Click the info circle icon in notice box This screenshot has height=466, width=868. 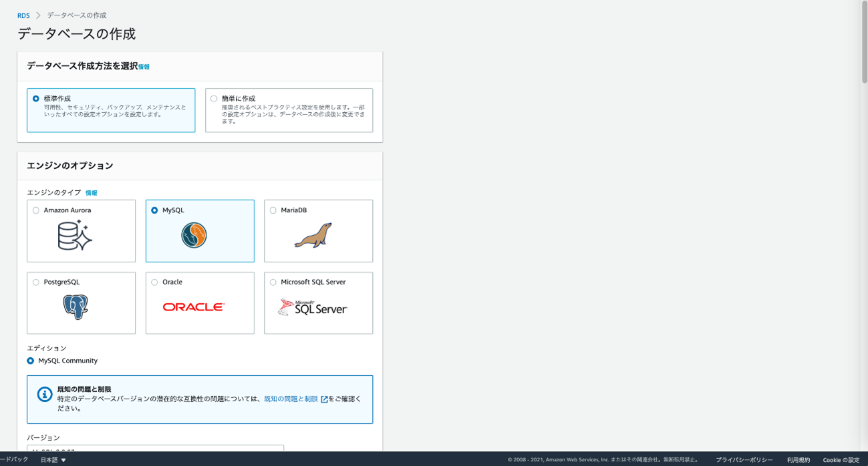(44, 394)
